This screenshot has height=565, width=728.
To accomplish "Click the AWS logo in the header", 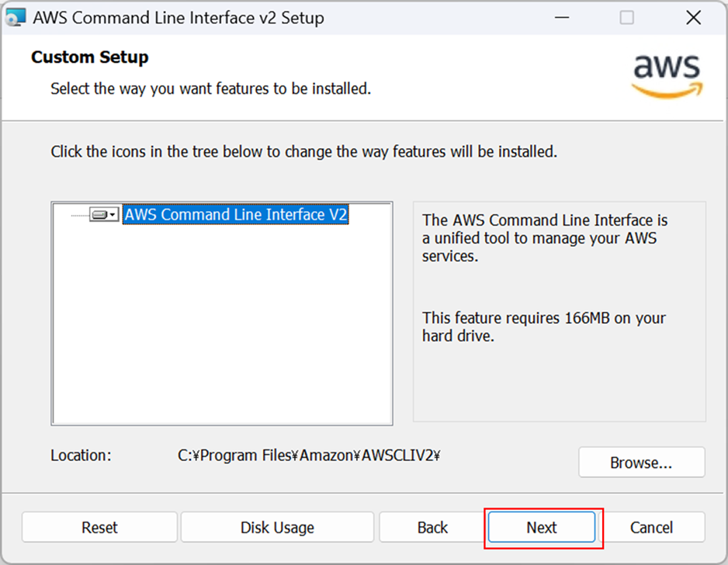I will pyautogui.click(x=667, y=76).
